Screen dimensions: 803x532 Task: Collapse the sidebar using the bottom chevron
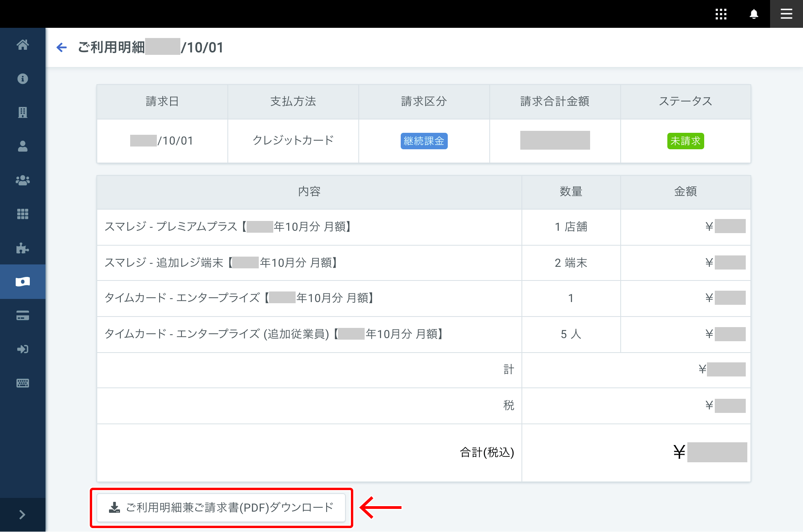(23, 514)
